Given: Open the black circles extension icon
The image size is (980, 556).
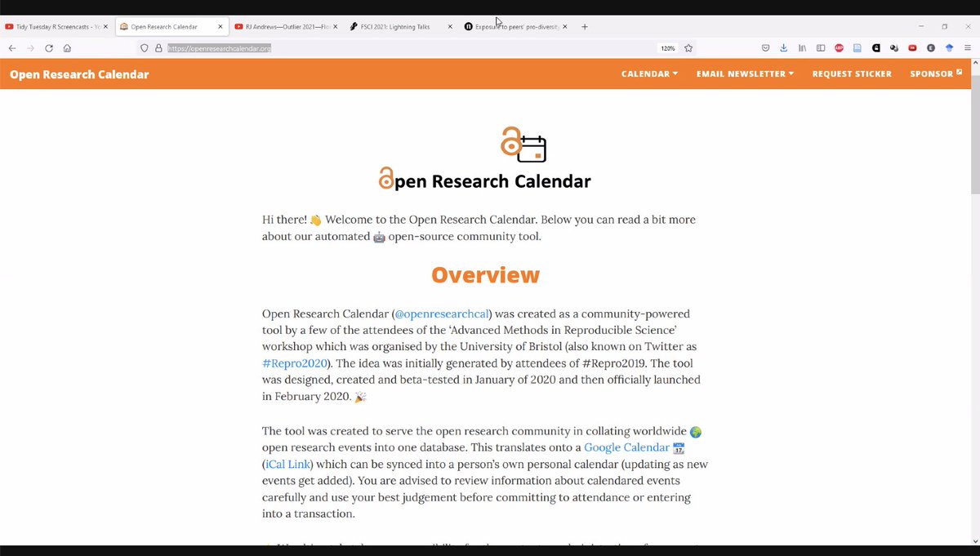Looking at the screenshot, I should tap(894, 48).
